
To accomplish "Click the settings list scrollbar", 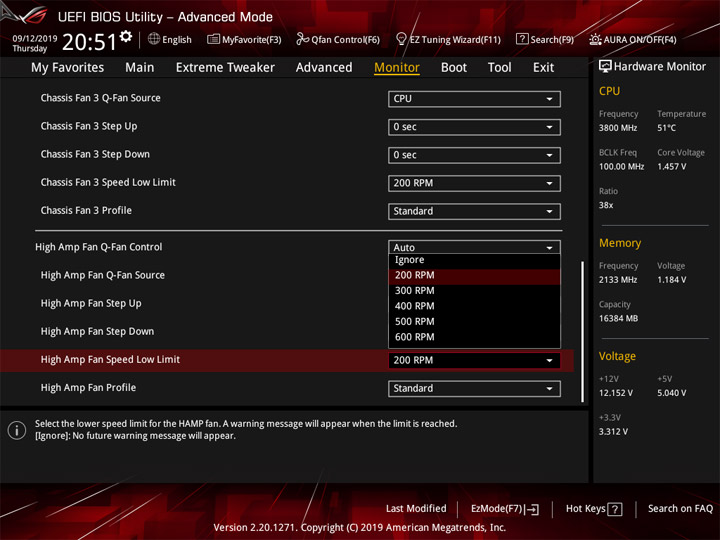I will pos(583,332).
